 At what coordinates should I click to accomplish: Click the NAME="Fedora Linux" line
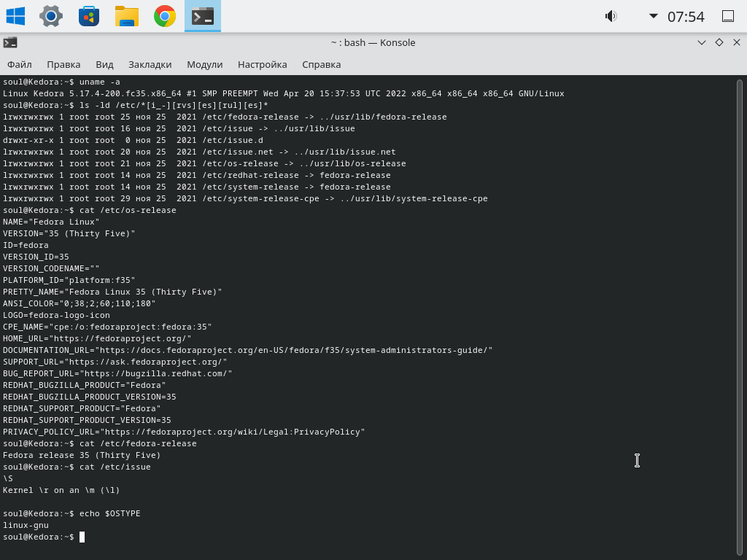tap(51, 222)
